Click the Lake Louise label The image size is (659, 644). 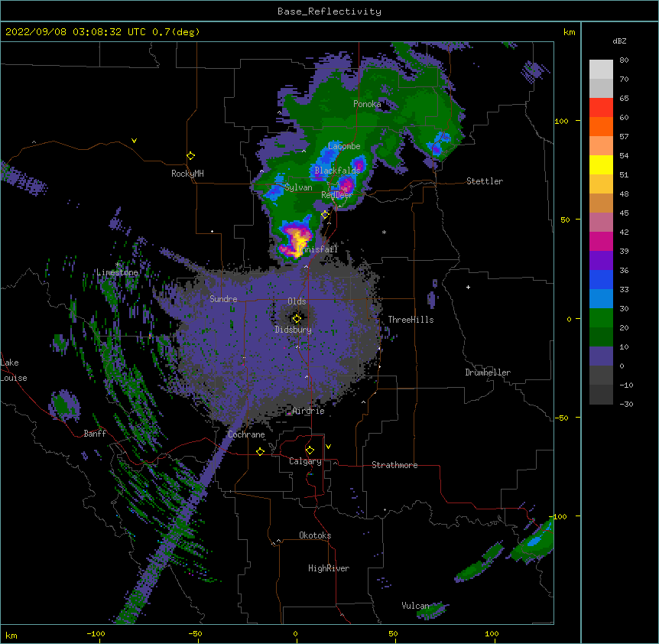[14, 370]
